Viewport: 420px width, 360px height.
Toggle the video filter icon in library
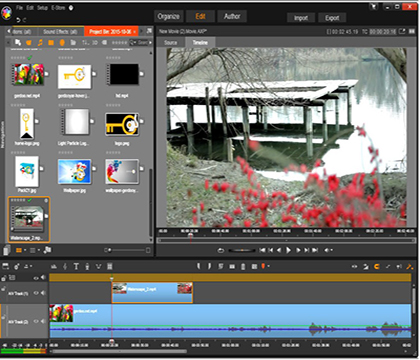[x=29, y=43]
